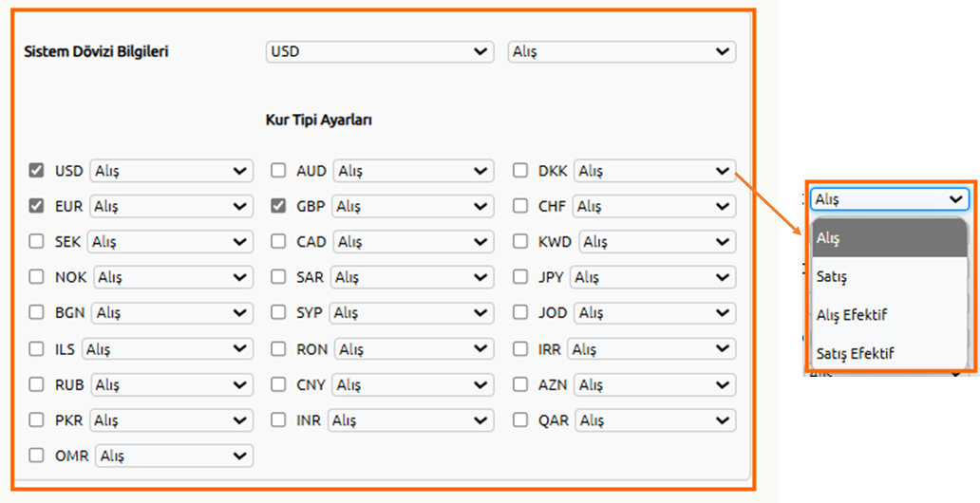The width and height of the screenshot is (980, 503).
Task: Tick the ILS checkbox
Action: coord(36,348)
